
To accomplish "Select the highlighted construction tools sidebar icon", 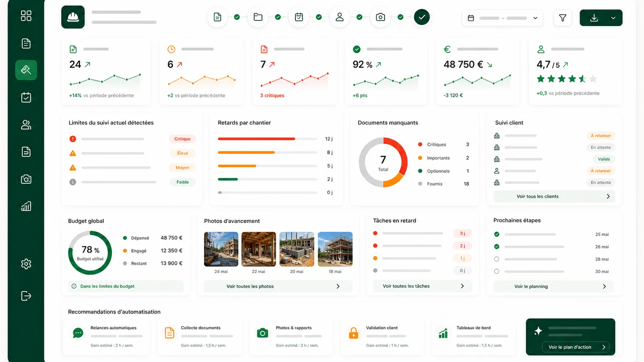I will pos(26,70).
